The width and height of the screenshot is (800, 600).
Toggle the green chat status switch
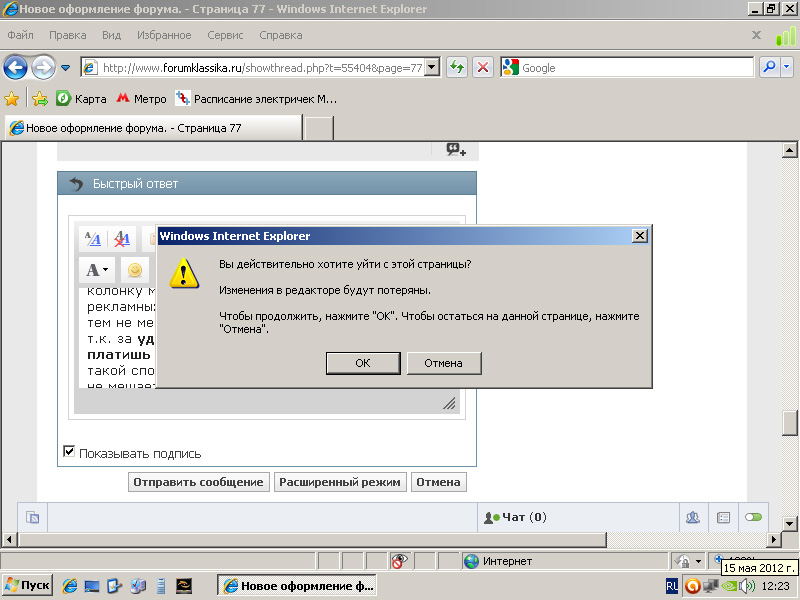point(753,517)
